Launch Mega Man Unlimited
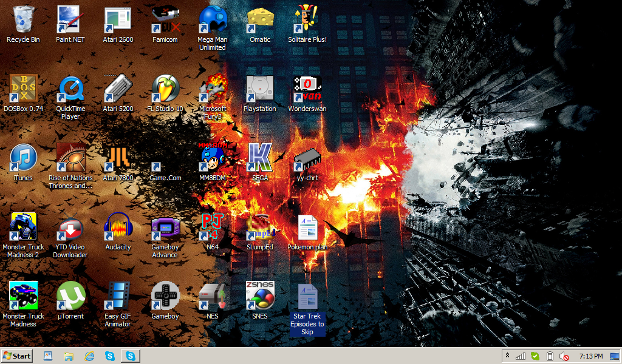The width and height of the screenshot is (622, 364). (x=213, y=19)
